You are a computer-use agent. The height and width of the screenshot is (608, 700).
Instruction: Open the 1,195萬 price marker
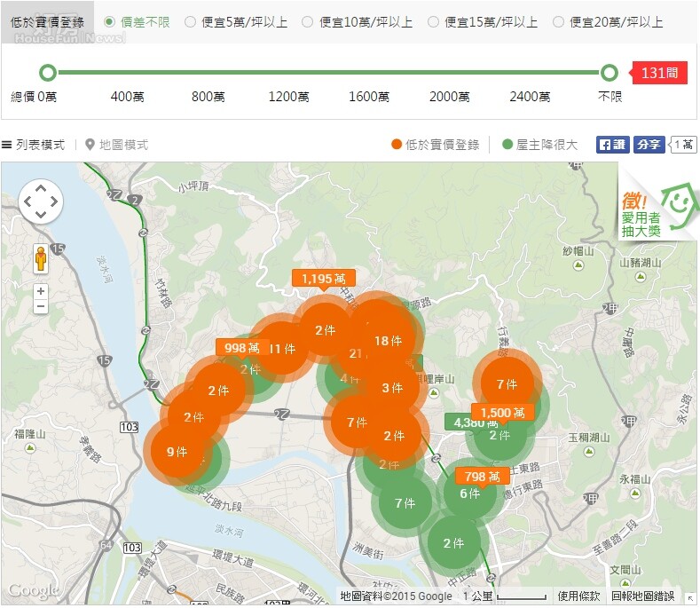point(324,279)
